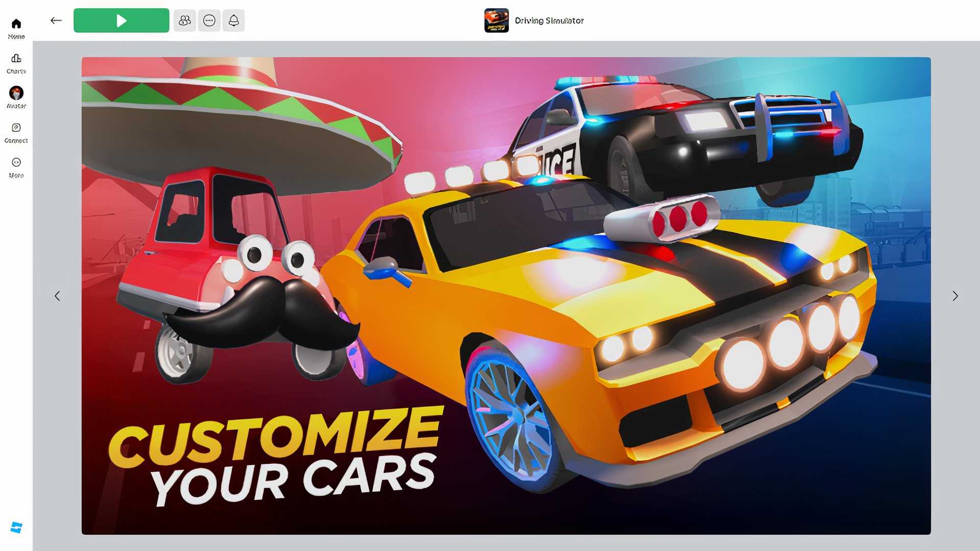Open the Home sidebar item

(x=16, y=29)
